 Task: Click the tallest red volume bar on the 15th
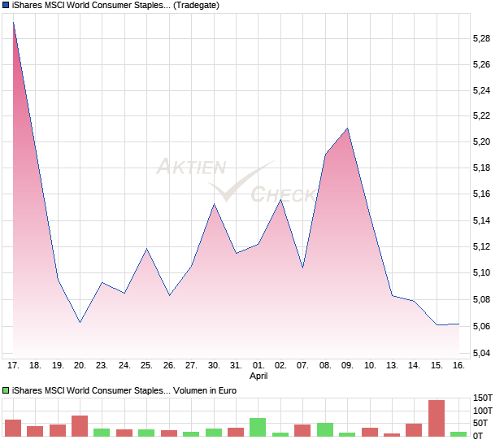coord(437,418)
